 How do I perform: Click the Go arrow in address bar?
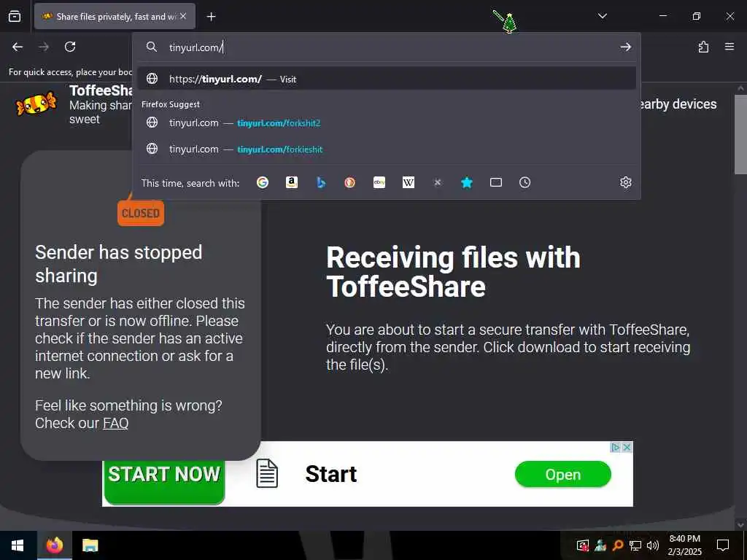(625, 47)
